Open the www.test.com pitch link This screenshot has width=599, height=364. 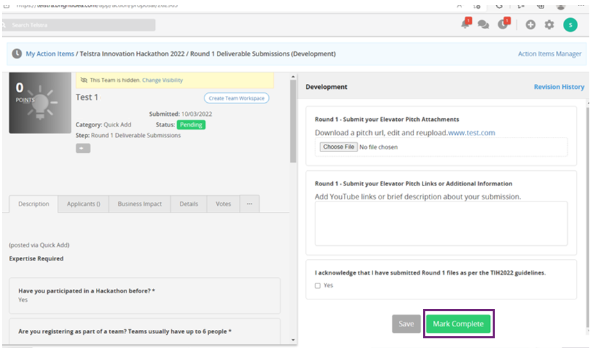(x=471, y=133)
